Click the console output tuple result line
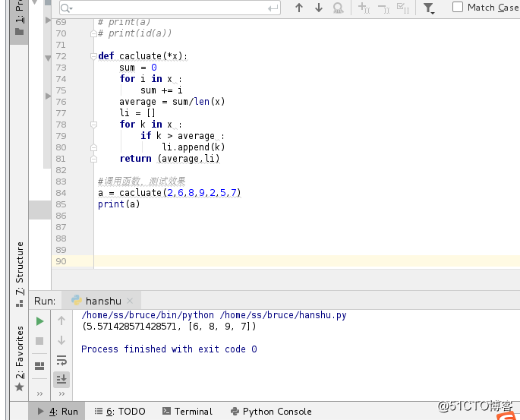Viewport: 520px width, 420px height. [x=169, y=327]
